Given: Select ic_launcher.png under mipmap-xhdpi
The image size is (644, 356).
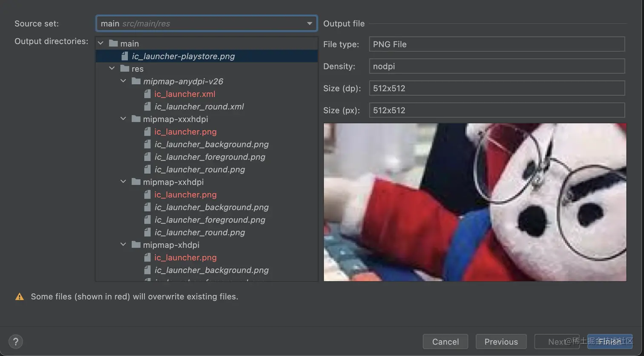Looking at the screenshot, I should [185, 257].
